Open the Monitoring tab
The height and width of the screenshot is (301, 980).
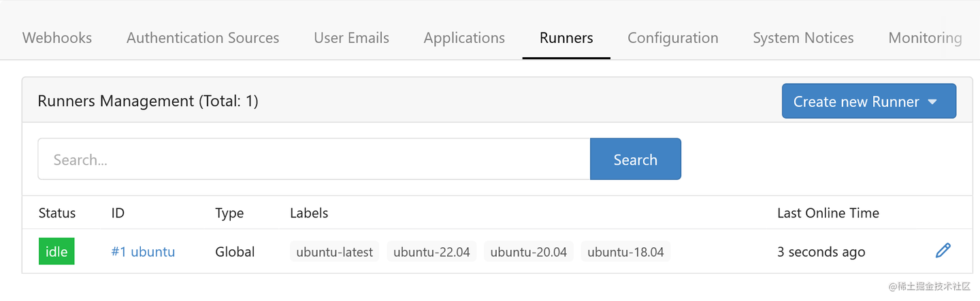click(x=925, y=38)
